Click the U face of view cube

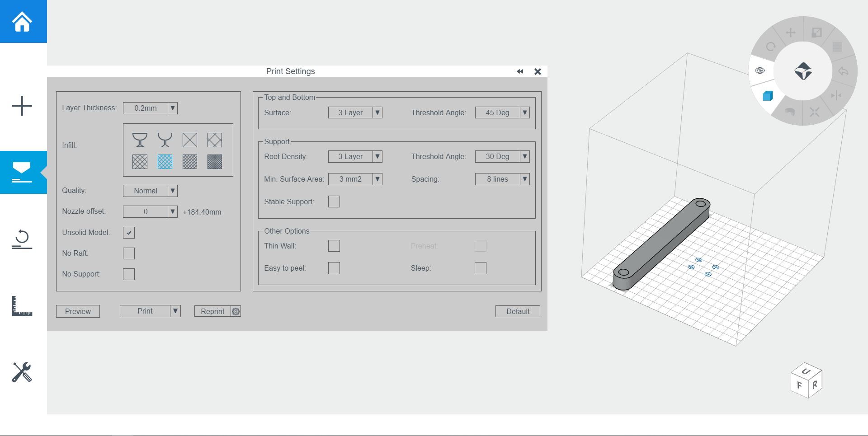(806, 371)
